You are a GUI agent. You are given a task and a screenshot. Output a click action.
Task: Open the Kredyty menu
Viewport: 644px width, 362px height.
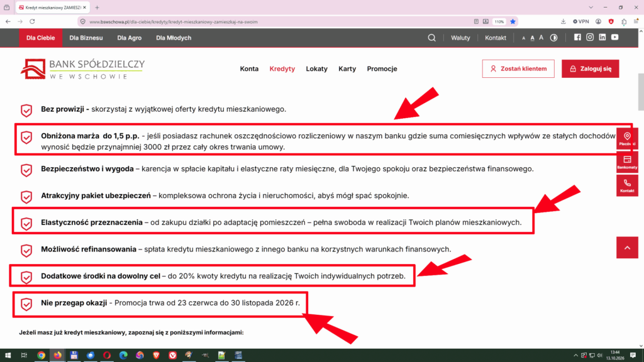pos(282,69)
